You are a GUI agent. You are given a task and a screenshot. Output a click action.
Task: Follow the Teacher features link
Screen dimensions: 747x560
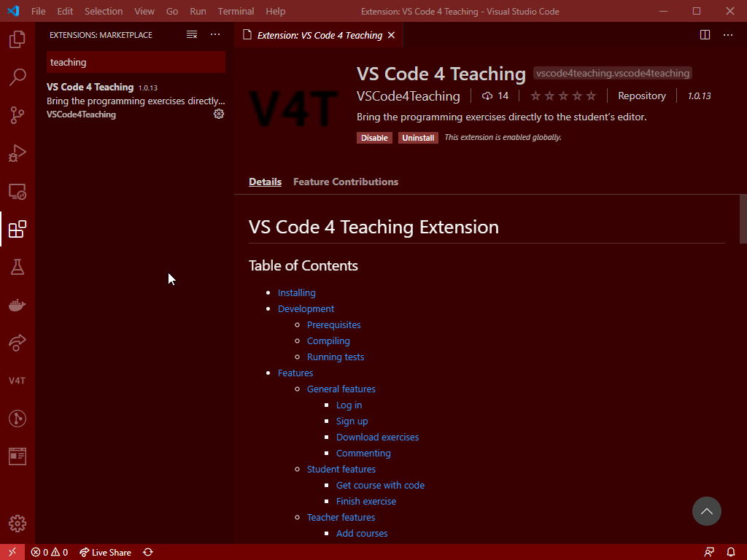341,518
